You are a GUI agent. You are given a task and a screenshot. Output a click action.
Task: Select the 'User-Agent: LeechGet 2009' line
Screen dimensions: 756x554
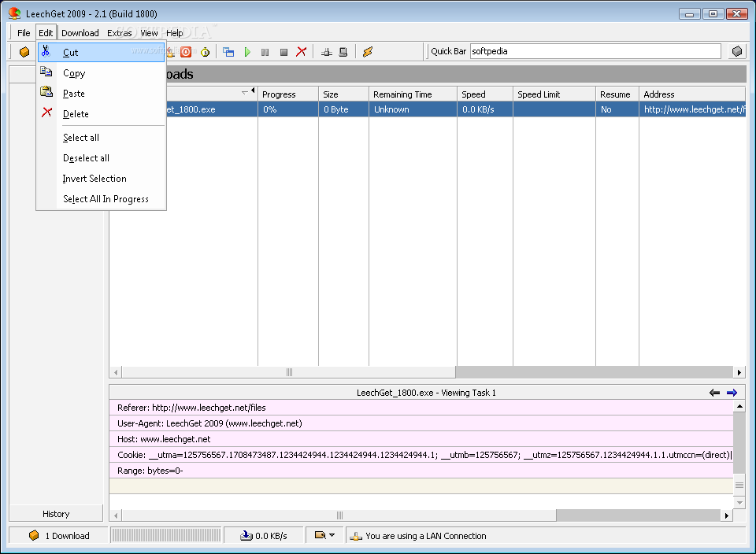pos(421,423)
